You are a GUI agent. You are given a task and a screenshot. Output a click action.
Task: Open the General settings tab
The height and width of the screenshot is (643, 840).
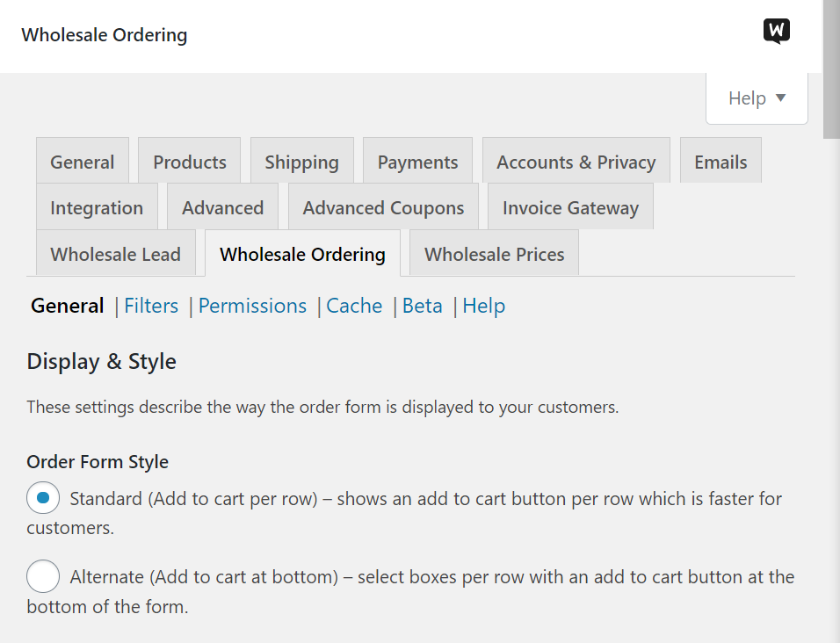coord(82,162)
